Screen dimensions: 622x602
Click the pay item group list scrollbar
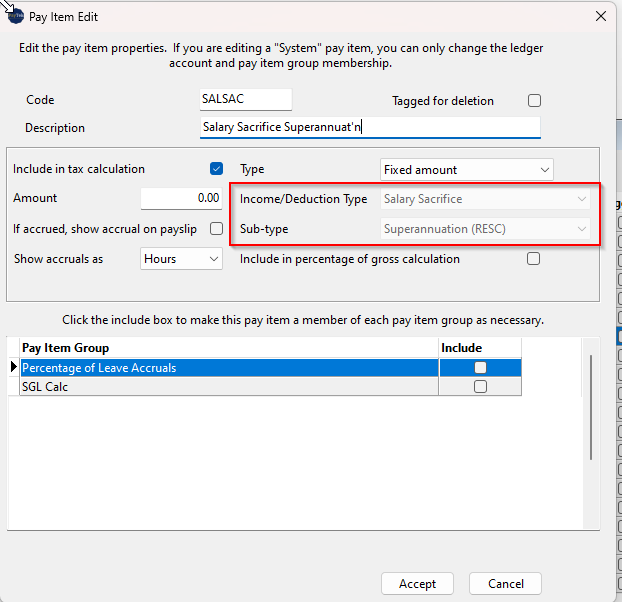coord(591,407)
